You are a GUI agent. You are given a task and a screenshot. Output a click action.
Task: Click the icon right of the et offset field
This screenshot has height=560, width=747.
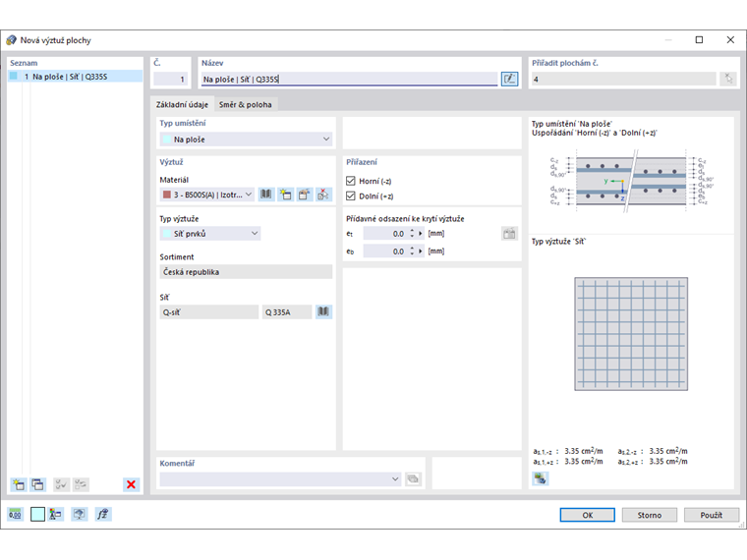point(509,234)
